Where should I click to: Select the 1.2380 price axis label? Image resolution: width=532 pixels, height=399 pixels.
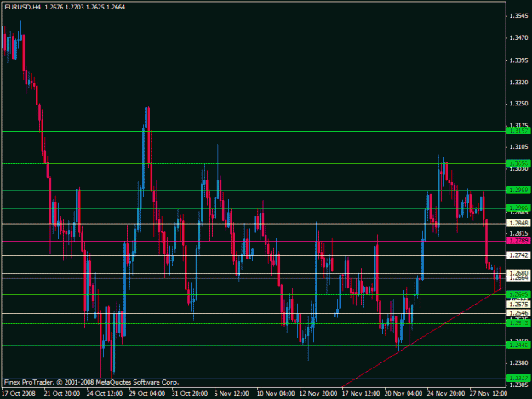coord(518,363)
